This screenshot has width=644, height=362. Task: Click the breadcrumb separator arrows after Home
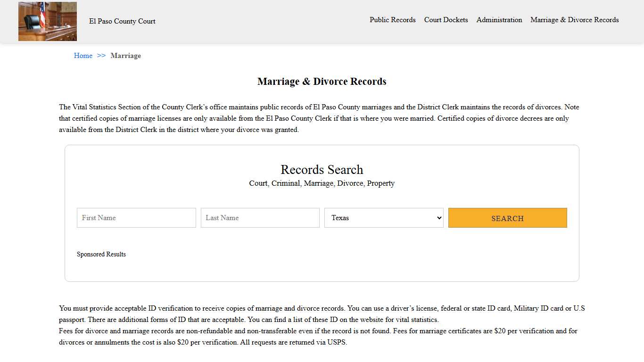[x=100, y=56]
